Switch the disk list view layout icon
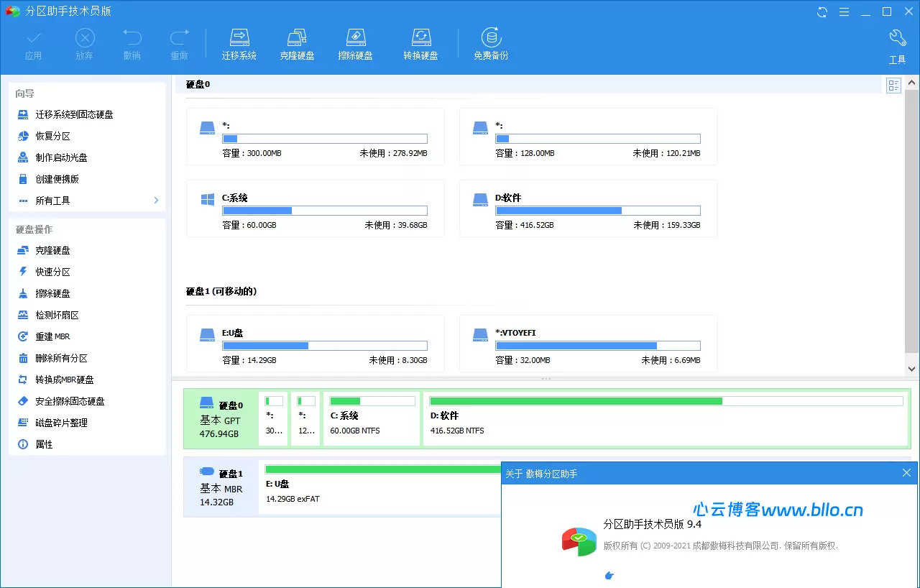The image size is (920, 588). 893,86
